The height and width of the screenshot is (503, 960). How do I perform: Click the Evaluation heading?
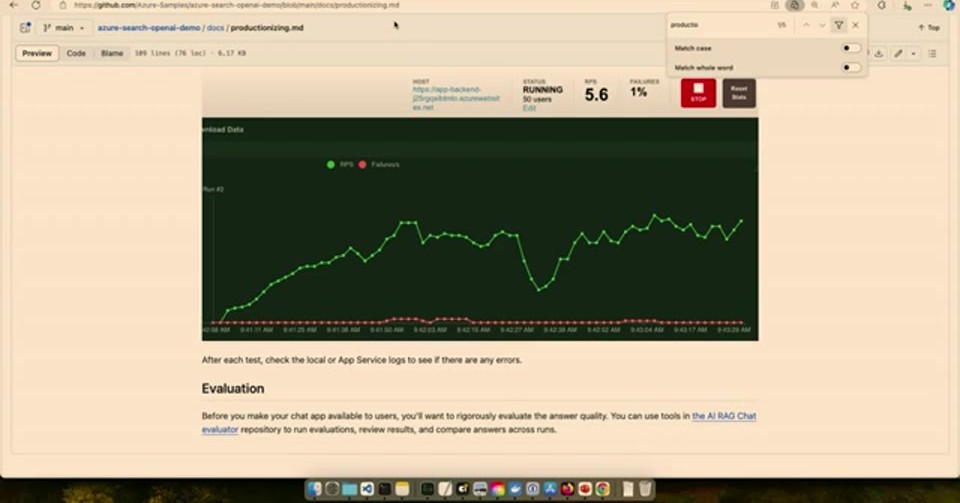(x=233, y=389)
